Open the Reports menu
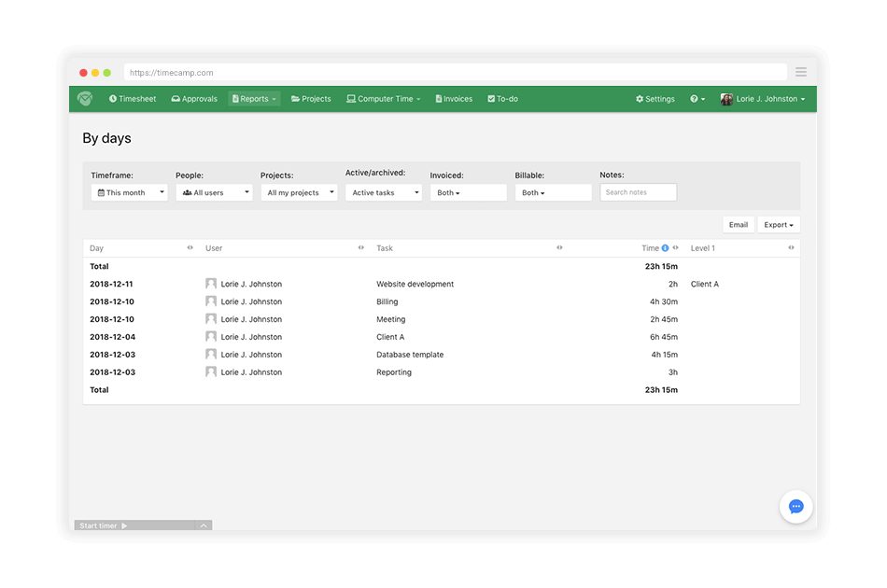The image size is (887, 588). (254, 99)
